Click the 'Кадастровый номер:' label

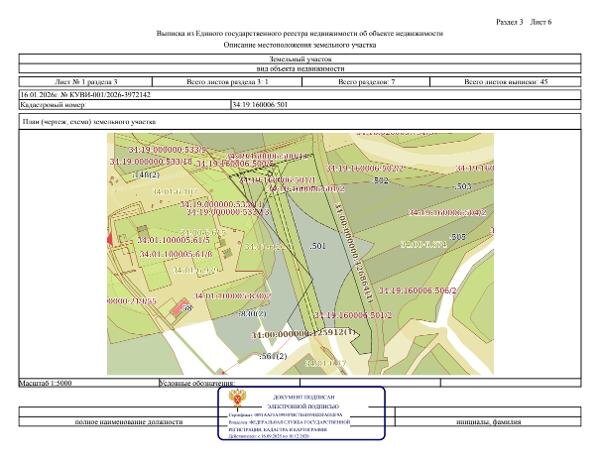53,105
